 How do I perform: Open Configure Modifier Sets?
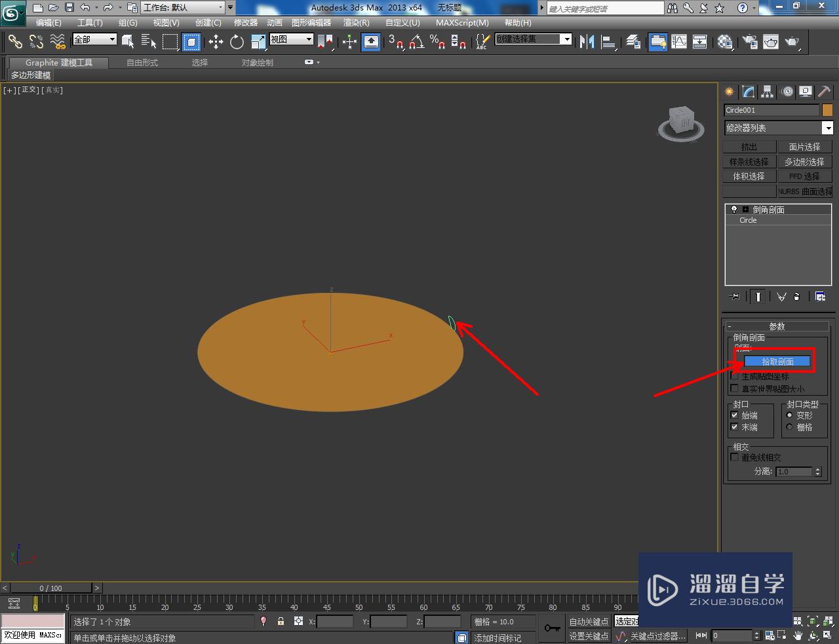coord(820,297)
